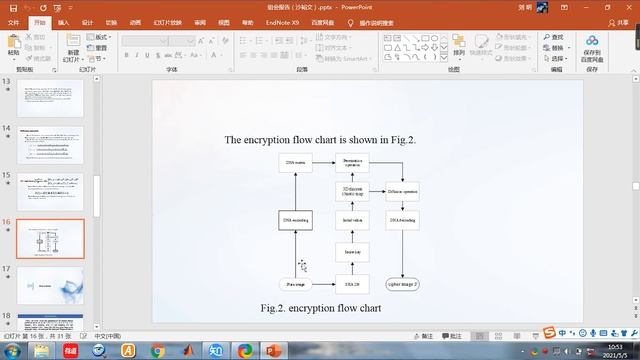This screenshot has height=360, width=640.
Task: Open Microsoft Edge from the taskbar
Action: click(x=245, y=351)
